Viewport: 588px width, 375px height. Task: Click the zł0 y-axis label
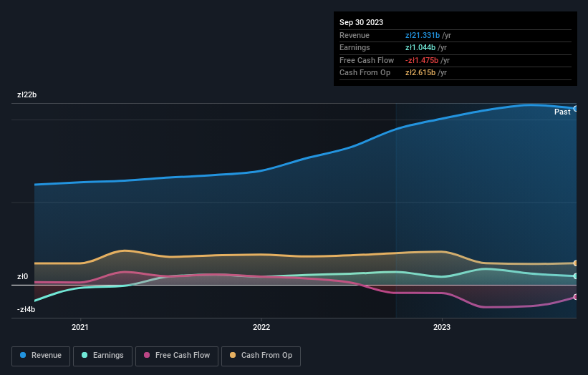pos(22,276)
